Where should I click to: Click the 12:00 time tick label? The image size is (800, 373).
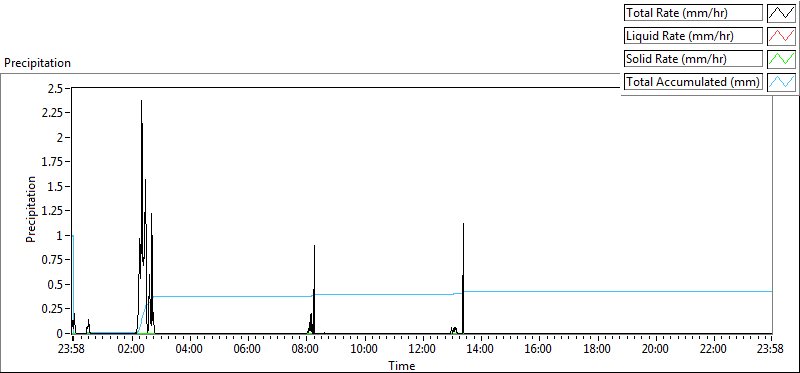tap(422, 350)
